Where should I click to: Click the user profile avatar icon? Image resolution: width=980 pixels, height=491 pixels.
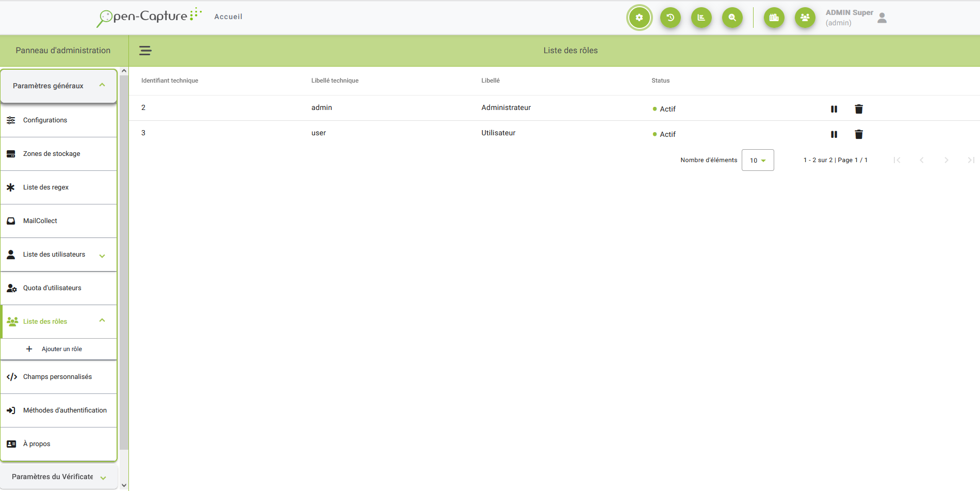pyautogui.click(x=882, y=18)
